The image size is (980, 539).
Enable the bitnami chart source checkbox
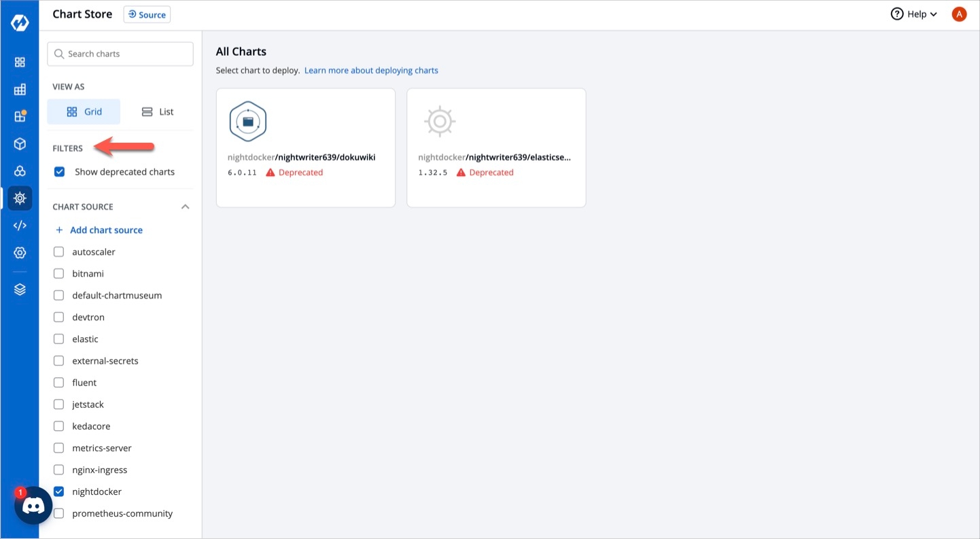tap(59, 274)
